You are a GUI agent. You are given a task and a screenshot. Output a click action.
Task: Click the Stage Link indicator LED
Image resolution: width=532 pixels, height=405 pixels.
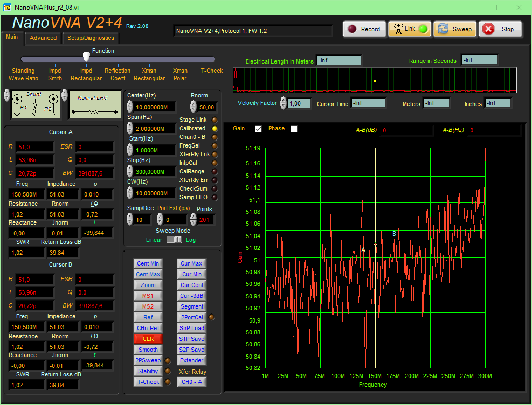(215, 120)
